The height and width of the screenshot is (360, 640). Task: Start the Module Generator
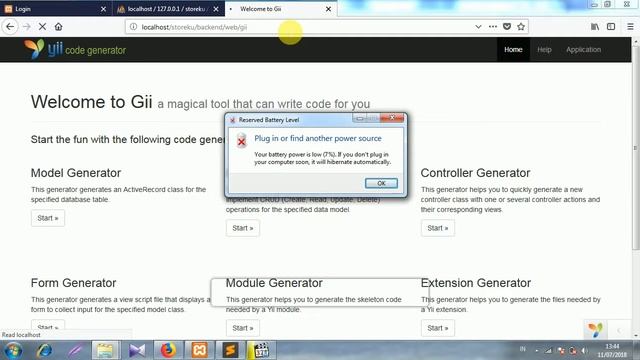tap(243, 328)
